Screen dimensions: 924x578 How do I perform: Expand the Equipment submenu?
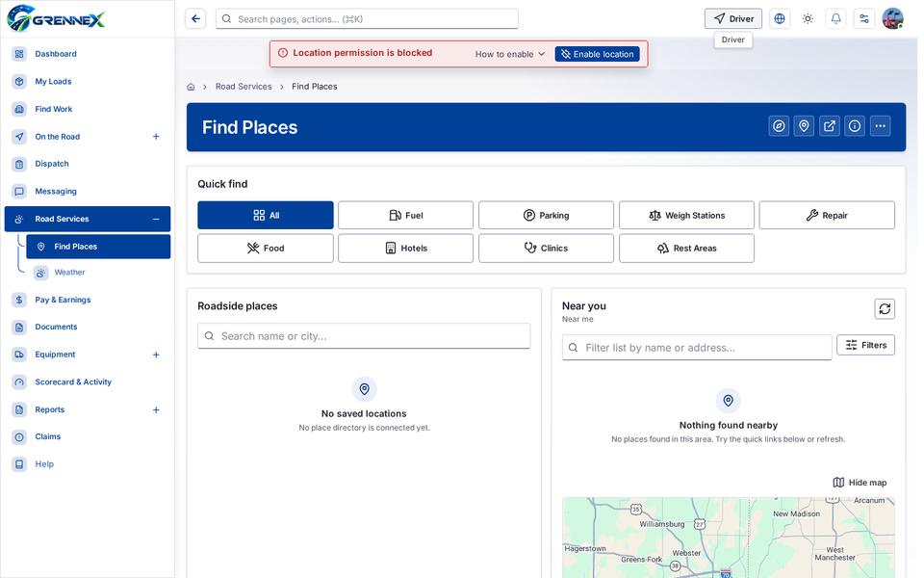[x=156, y=355]
